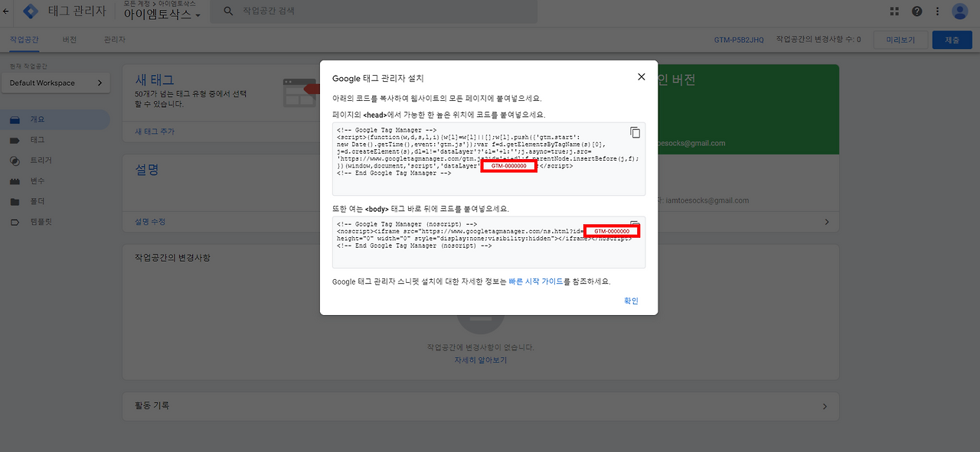The image size is (980, 452).
Task: Click the head code snippet text box
Action: pyautogui.click(x=488, y=158)
